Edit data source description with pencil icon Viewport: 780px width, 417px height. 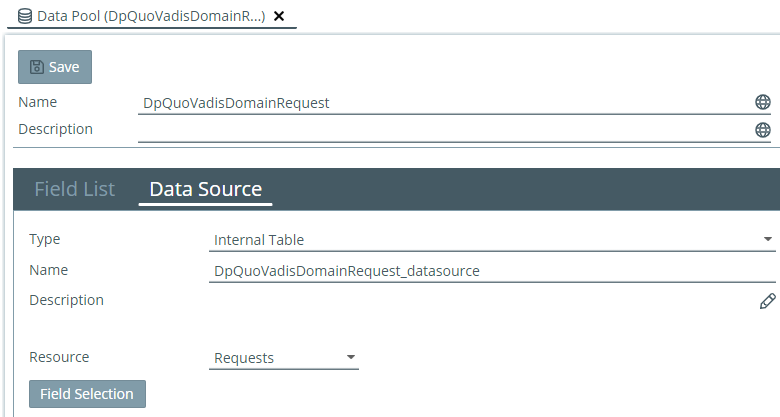(767, 301)
